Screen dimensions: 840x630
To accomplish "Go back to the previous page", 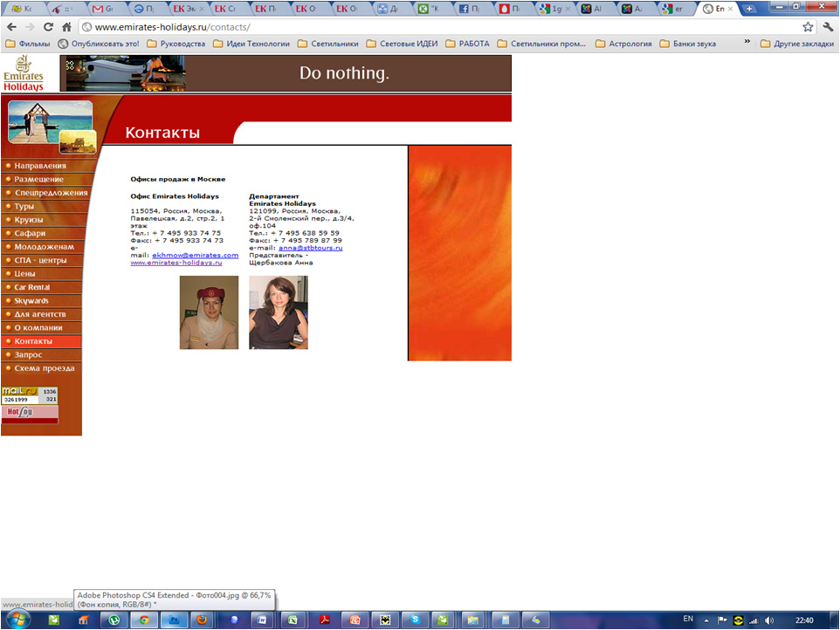I will coord(11,27).
